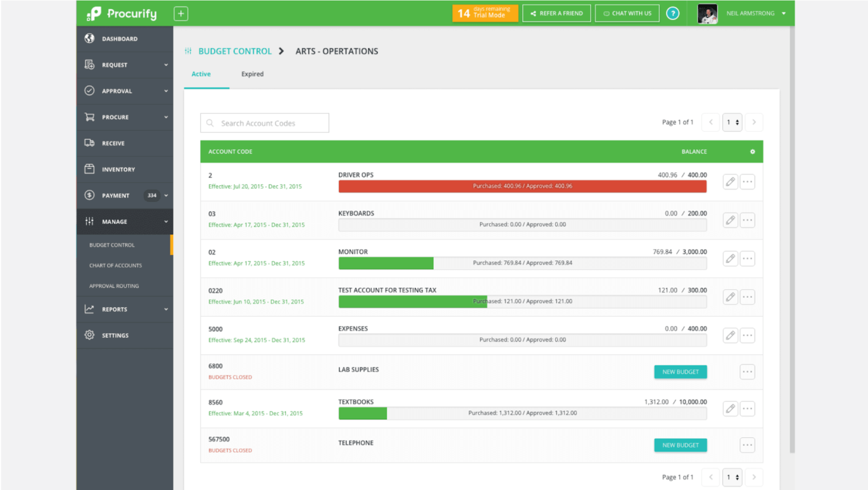
Task: Click the help question mark icon
Action: coord(672,13)
